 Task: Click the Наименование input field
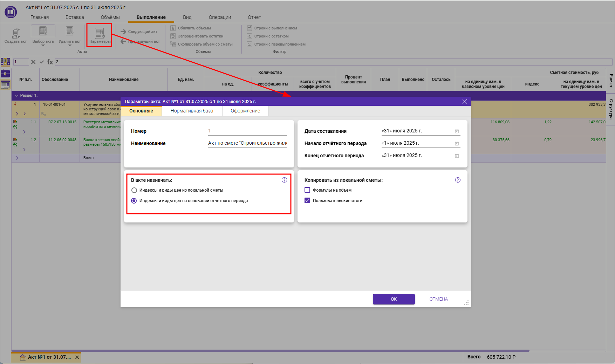coord(247,143)
